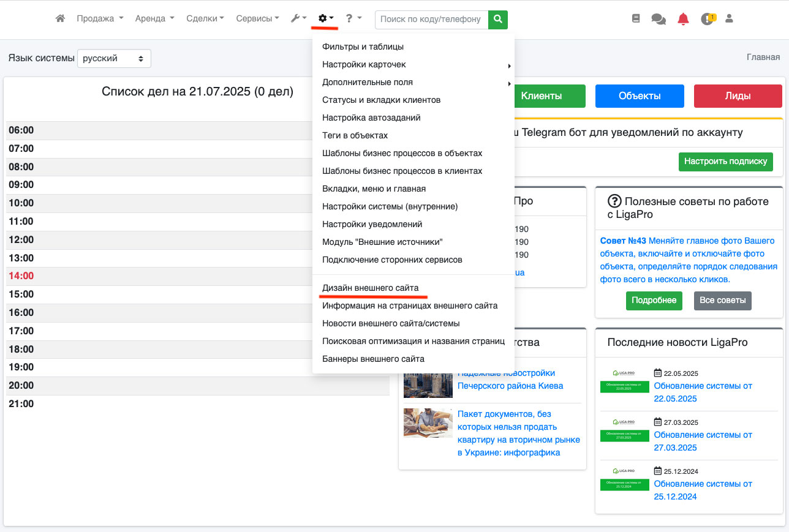This screenshot has height=532, width=789.
Task: Click the red Лиды button
Action: tap(738, 96)
